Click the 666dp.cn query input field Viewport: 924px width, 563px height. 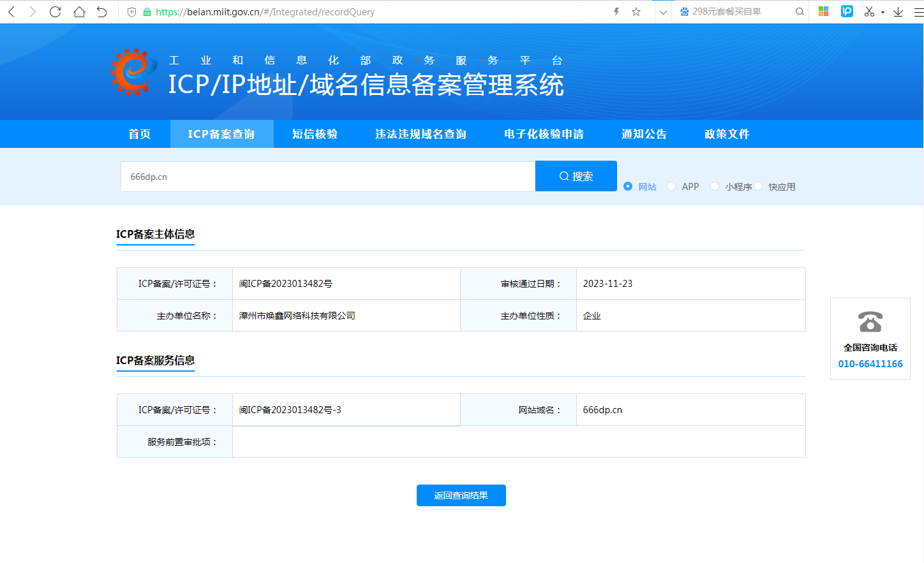(x=328, y=177)
